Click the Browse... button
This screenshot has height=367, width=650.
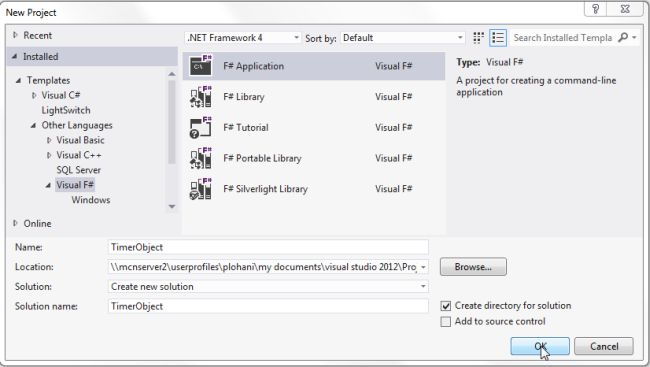click(x=473, y=267)
